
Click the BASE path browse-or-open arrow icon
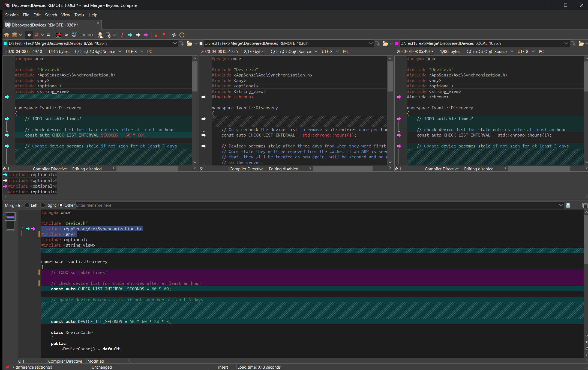[182, 43]
